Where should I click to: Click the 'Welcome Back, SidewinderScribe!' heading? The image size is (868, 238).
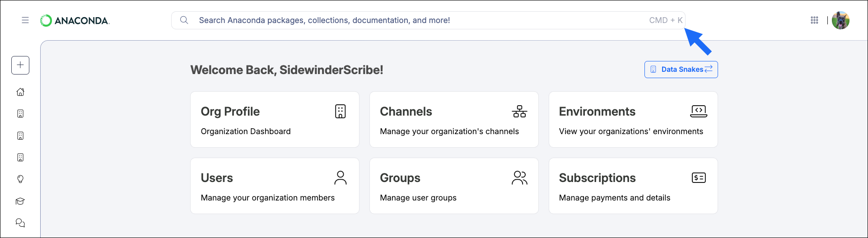click(287, 70)
